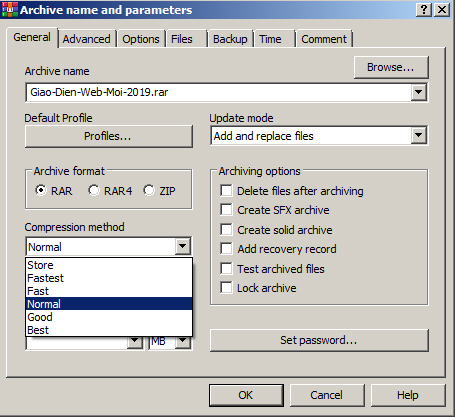This screenshot has height=417, width=455.
Task: Choose Best compression method
Action: (x=109, y=330)
